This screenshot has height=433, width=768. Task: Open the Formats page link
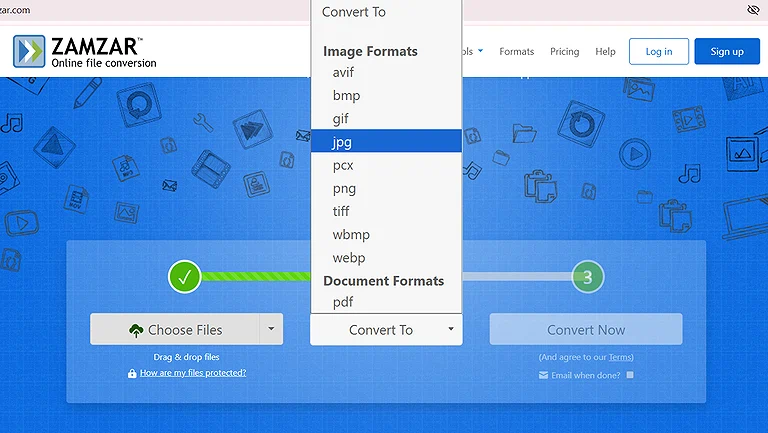point(516,51)
